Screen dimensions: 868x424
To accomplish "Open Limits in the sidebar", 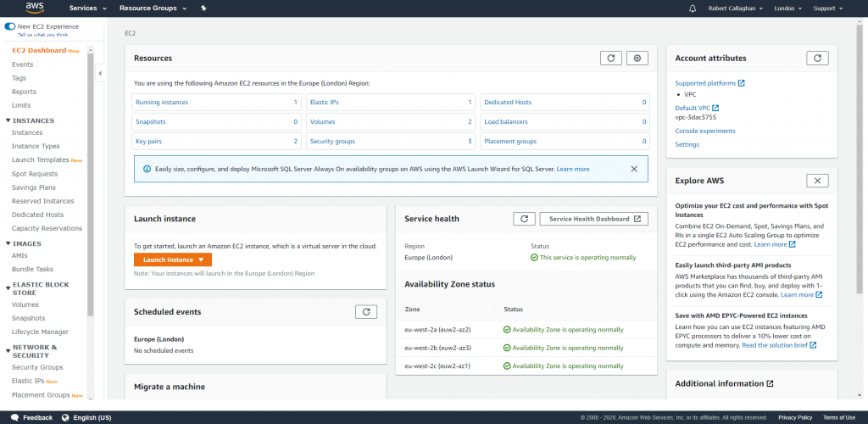I will (x=21, y=105).
